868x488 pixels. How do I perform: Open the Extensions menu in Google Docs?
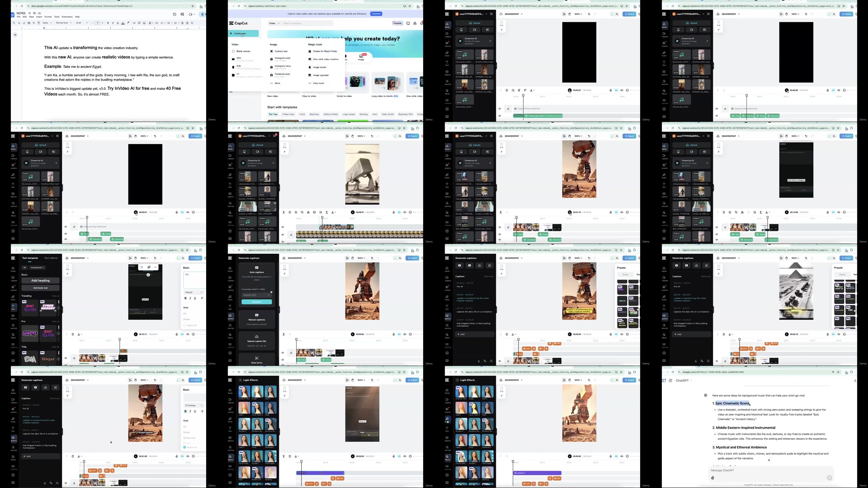point(67,17)
